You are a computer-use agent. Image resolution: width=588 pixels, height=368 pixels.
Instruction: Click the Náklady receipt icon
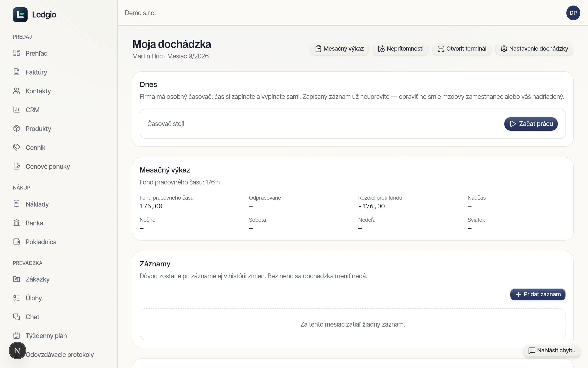pyautogui.click(x=17, y=204)
